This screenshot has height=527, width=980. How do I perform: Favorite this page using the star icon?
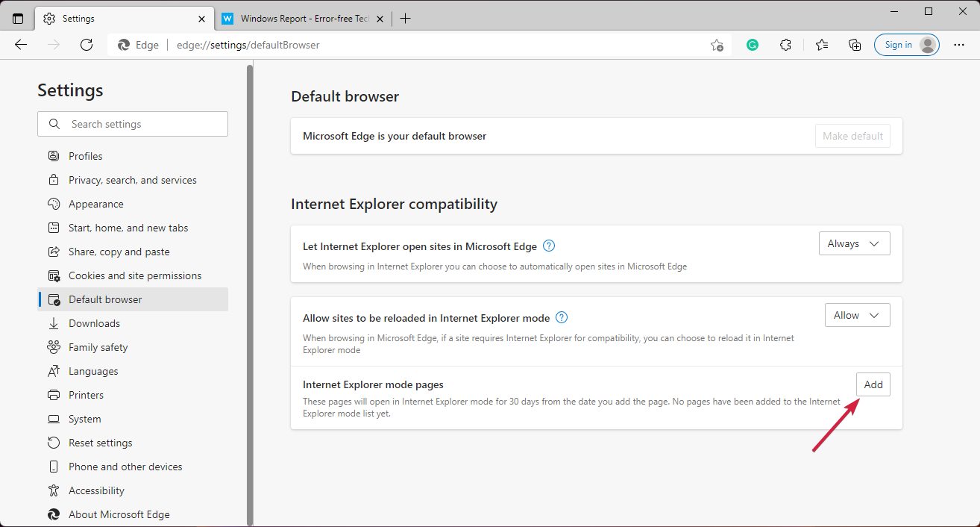point(716,45)
